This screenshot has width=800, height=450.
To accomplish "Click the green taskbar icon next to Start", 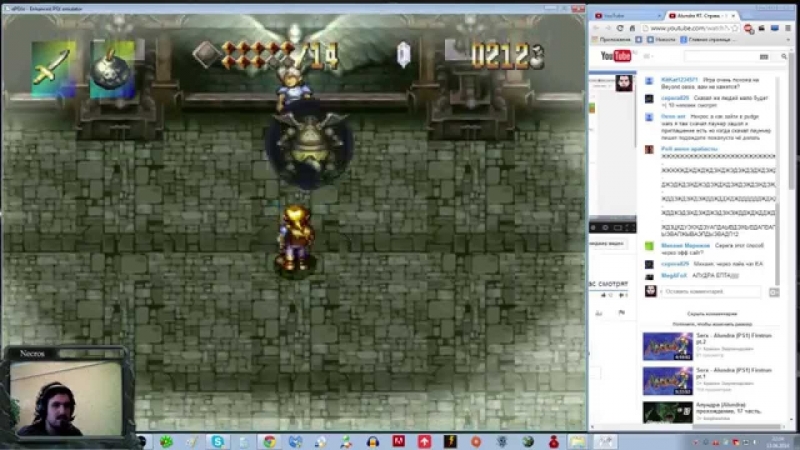I will click(166, 441).
